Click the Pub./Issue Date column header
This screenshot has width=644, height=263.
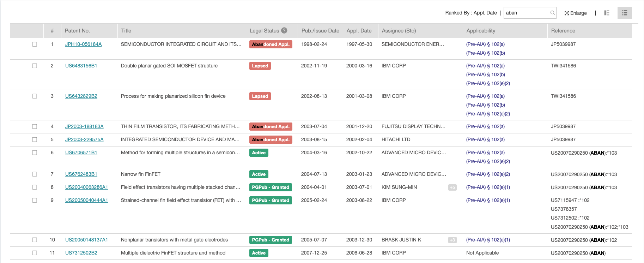click(x=320, y=31)
